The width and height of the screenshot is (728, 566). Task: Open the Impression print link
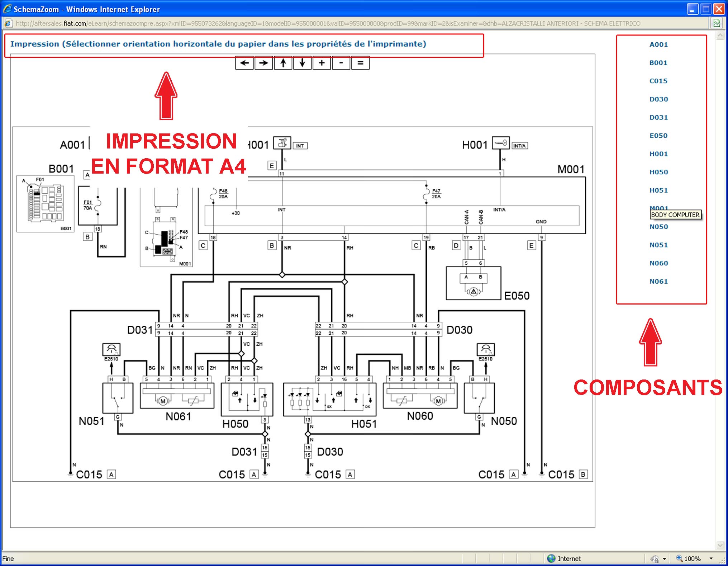point(218,44)
